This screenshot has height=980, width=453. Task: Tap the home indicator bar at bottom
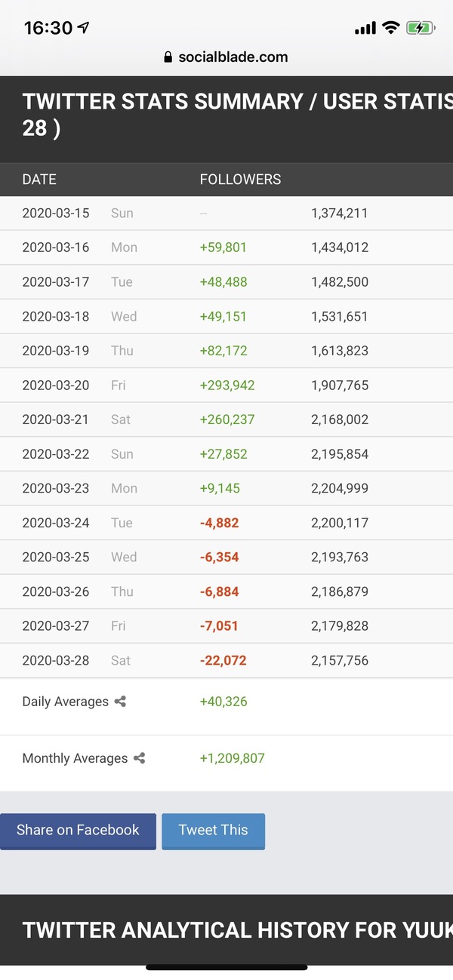226,967
